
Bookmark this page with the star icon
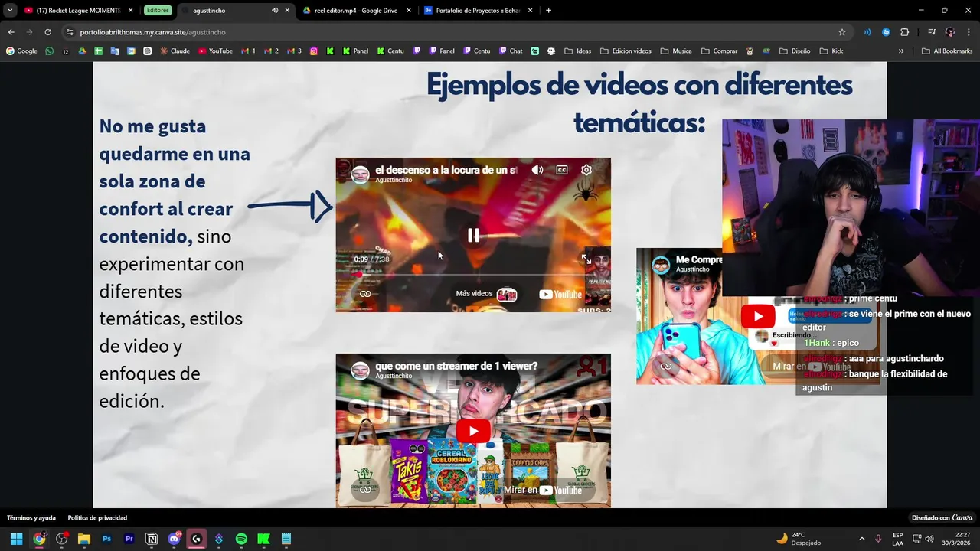click(x=842, y=32)
